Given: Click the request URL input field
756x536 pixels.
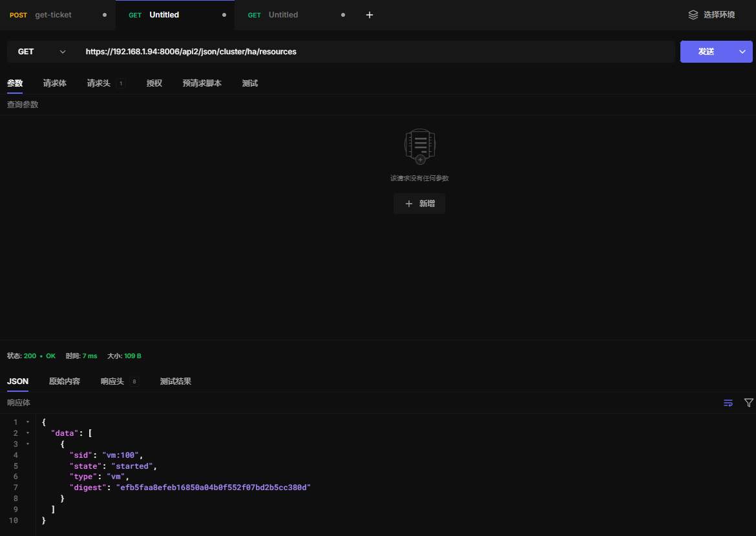Looking at the screenshot, I should click(x=375, y=52).
